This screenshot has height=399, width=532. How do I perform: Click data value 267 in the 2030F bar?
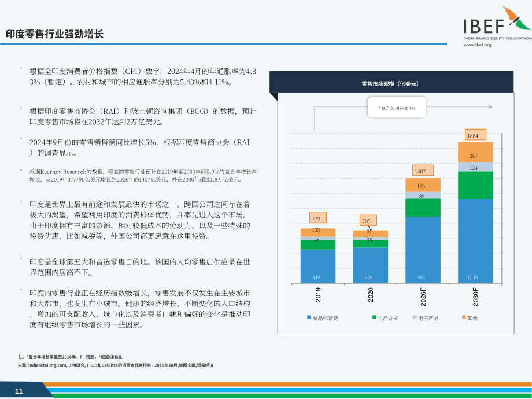pos(474,156)
